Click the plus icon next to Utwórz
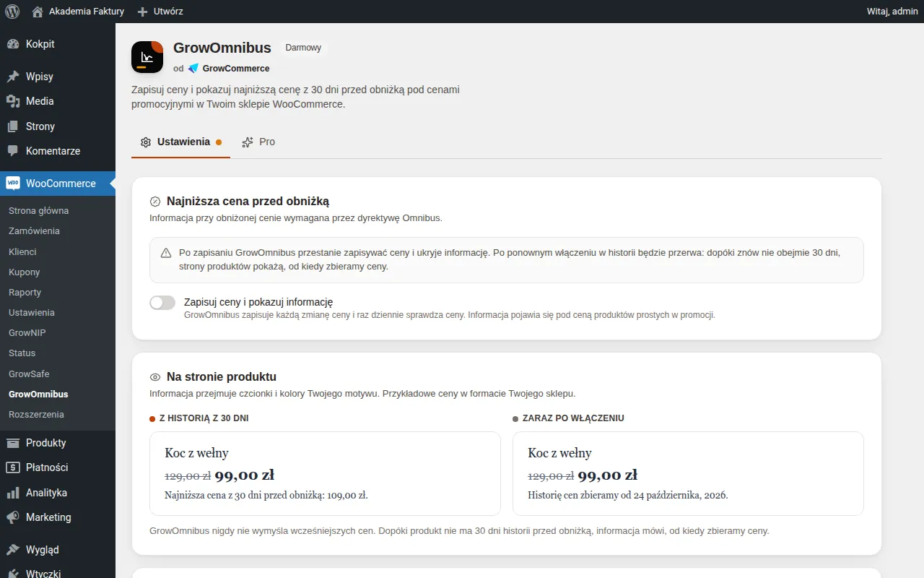Viewport: 924px width, 578px height. (142, 12)
